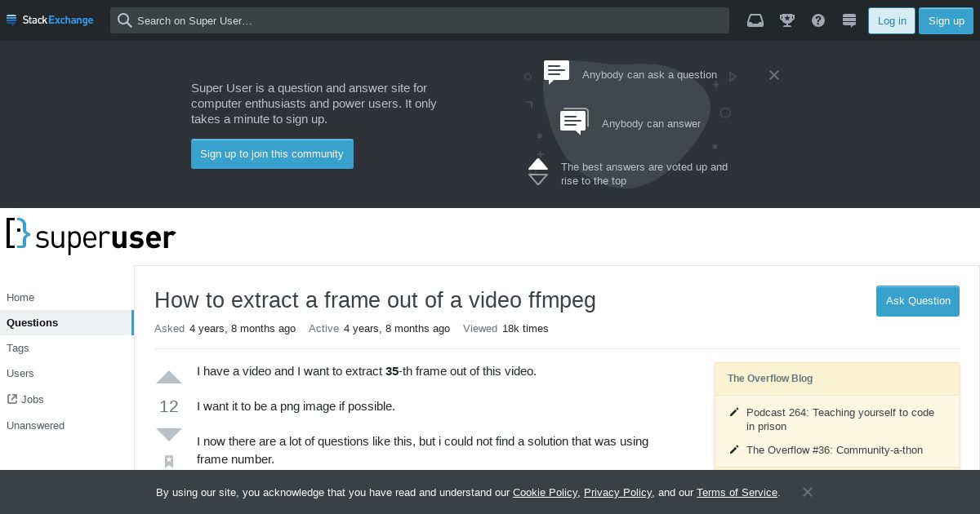
Task: Open the site switcher stack icon
Action: [849, 20]
